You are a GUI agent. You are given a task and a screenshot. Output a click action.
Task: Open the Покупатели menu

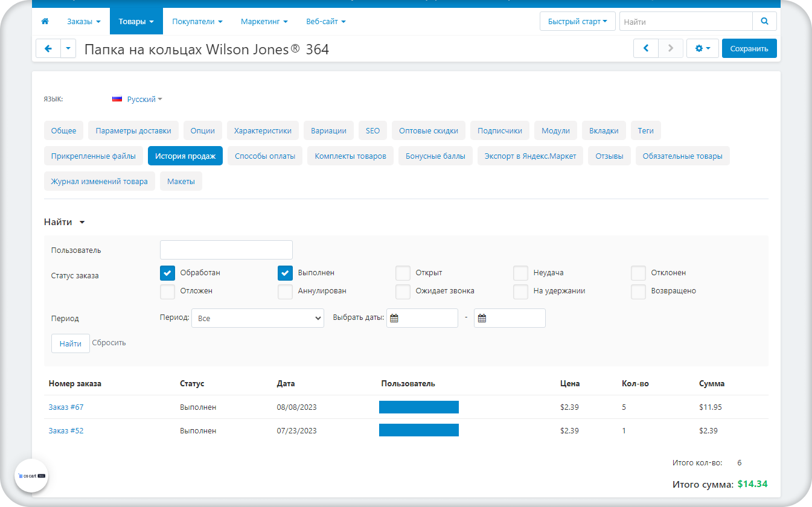197,22
